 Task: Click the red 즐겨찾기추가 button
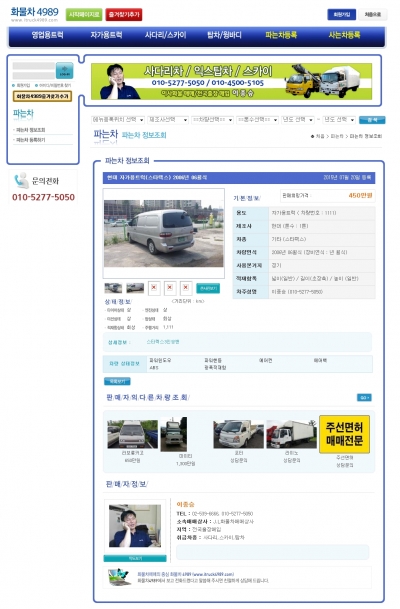(x=123, y=14)
